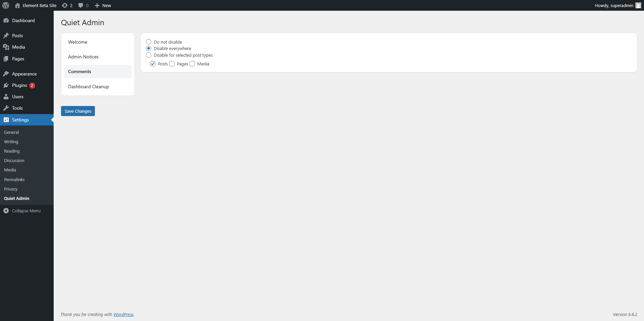Open Discussion settings
This screenshot has width=644, height=321.
point(14,160)
